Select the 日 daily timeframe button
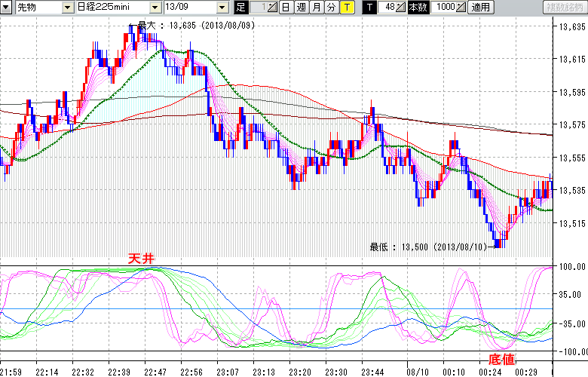The width and height of the screenshot is (588, 377). (286, 8)
